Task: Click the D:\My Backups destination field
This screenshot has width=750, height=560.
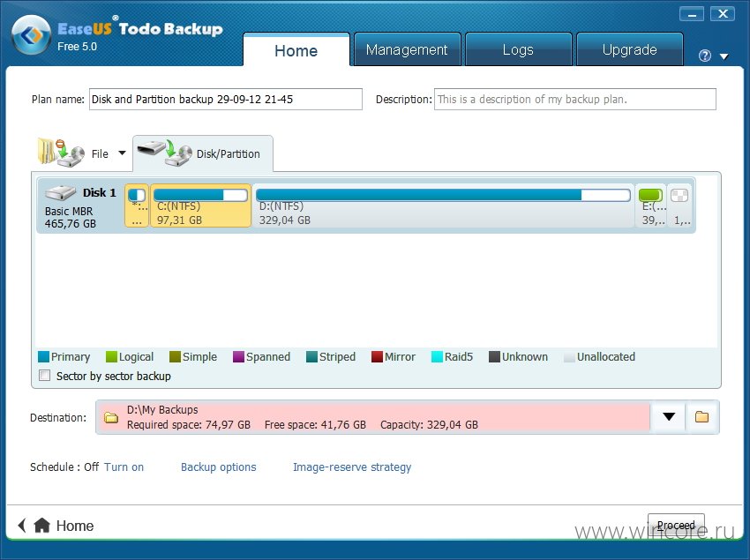Action: [373, 417]
